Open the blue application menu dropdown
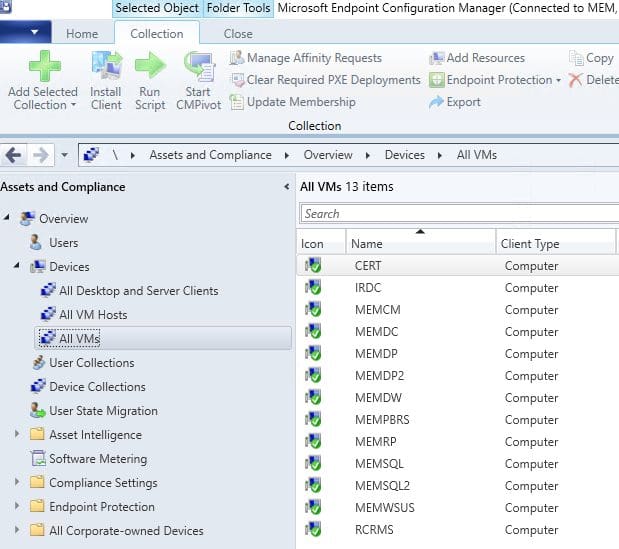The width and height of the screenshot is (619, 549). [x=25, y=32]
